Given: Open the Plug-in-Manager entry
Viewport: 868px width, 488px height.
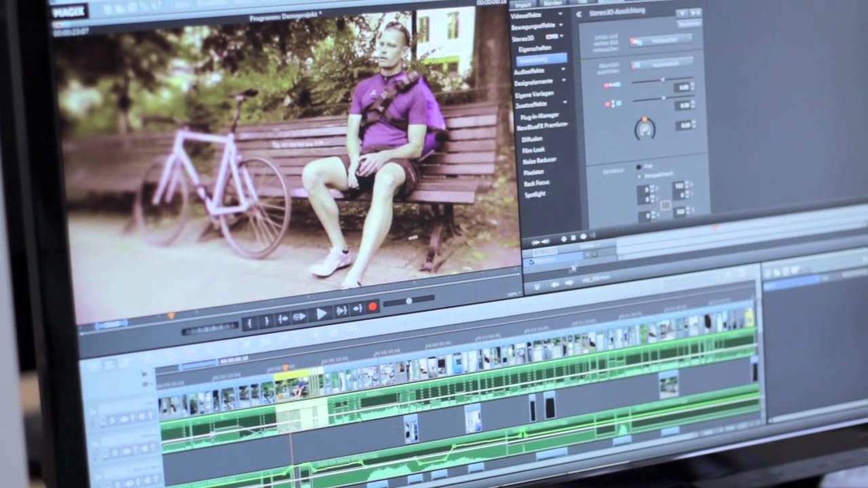Looking at the screenshot, I should tap(539, 117).
